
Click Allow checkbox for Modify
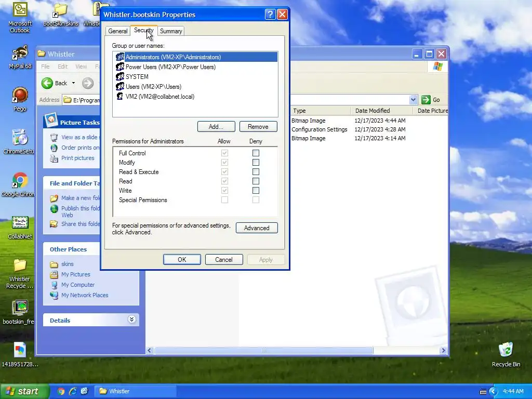pos(224,163)
